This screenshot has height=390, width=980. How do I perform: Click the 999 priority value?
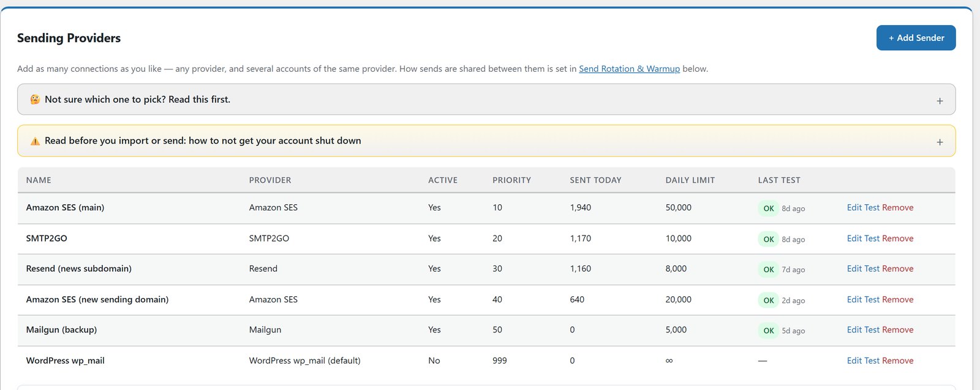500,361
